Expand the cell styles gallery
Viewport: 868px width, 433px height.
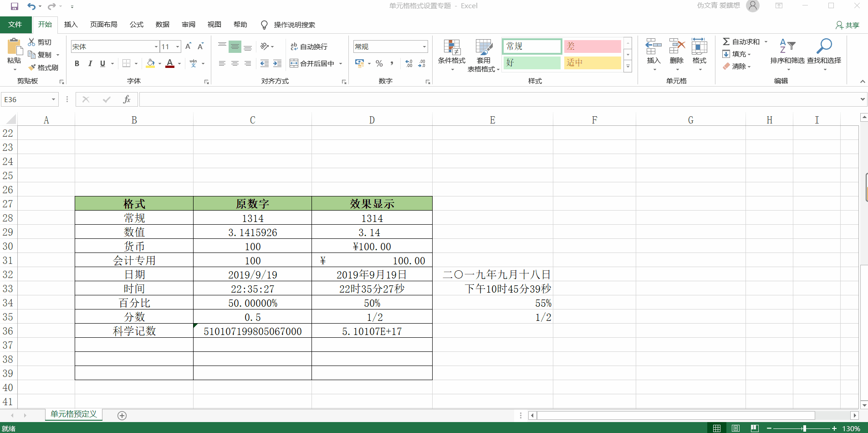(x=628, y=67)
